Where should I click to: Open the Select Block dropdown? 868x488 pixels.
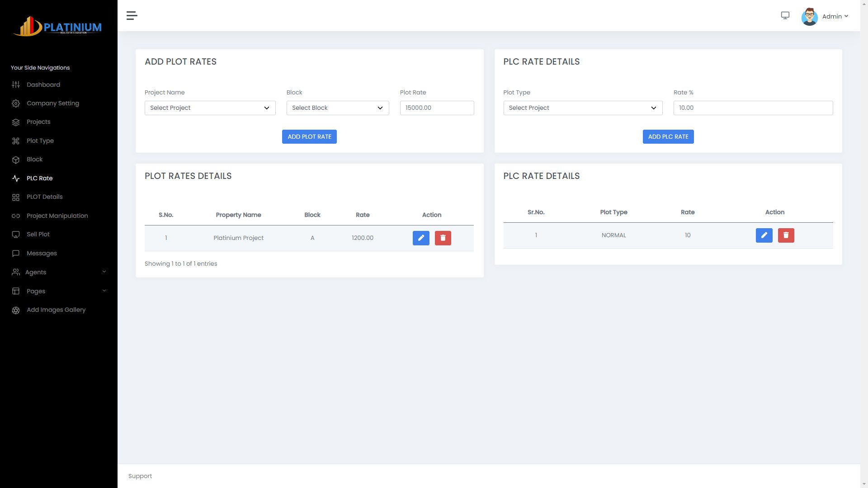coord(337,108)
